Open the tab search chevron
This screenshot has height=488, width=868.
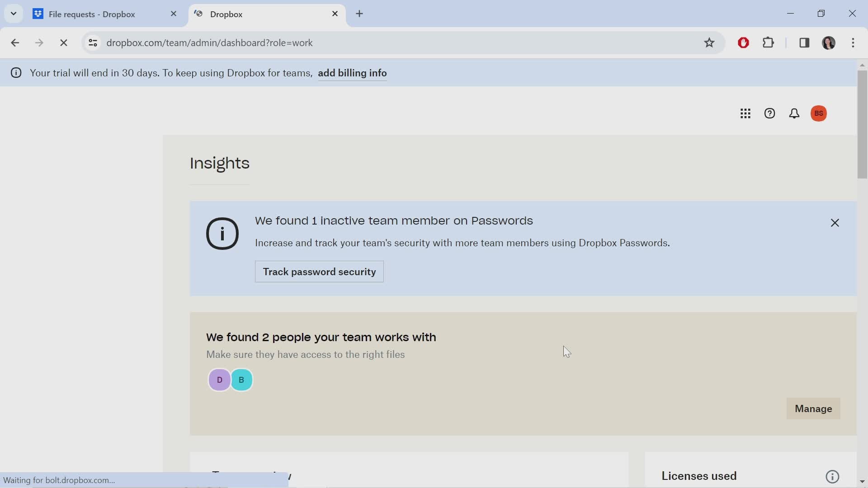13,14
